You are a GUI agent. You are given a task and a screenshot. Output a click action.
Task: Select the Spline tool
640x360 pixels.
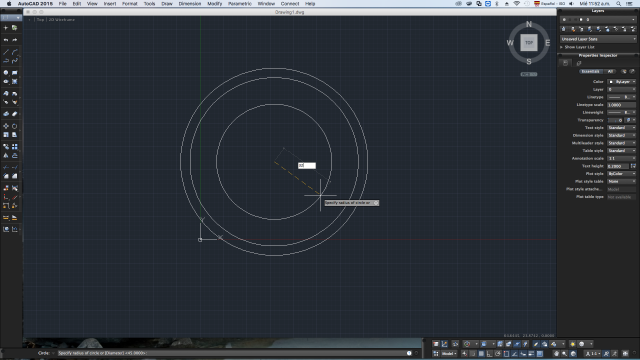[15, 61]
